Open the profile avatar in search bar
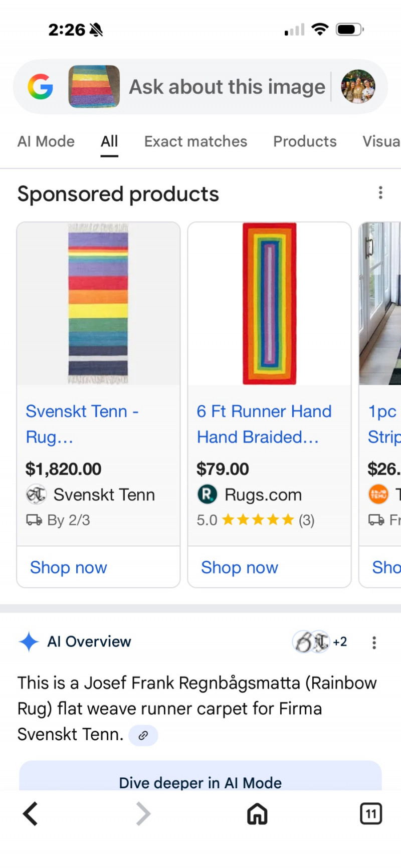Image resolution: width=401 pixels, height=868 pixels. click(x=358, y=87)
